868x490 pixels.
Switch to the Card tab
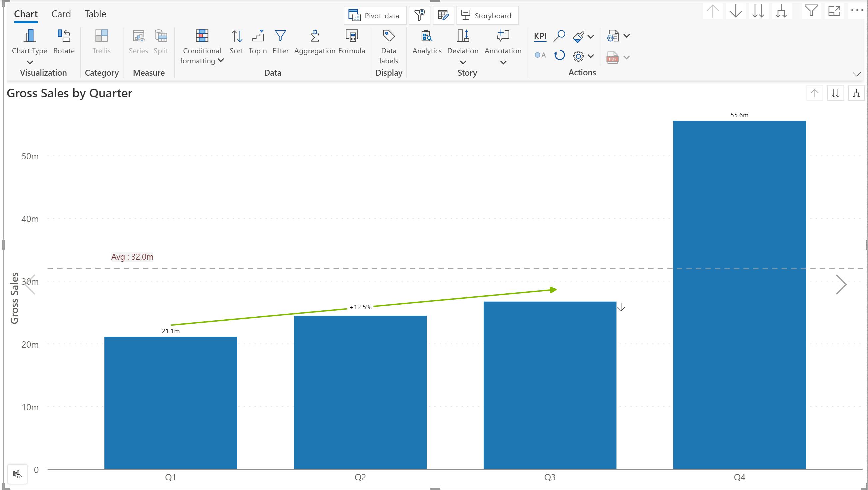[61, 14]
